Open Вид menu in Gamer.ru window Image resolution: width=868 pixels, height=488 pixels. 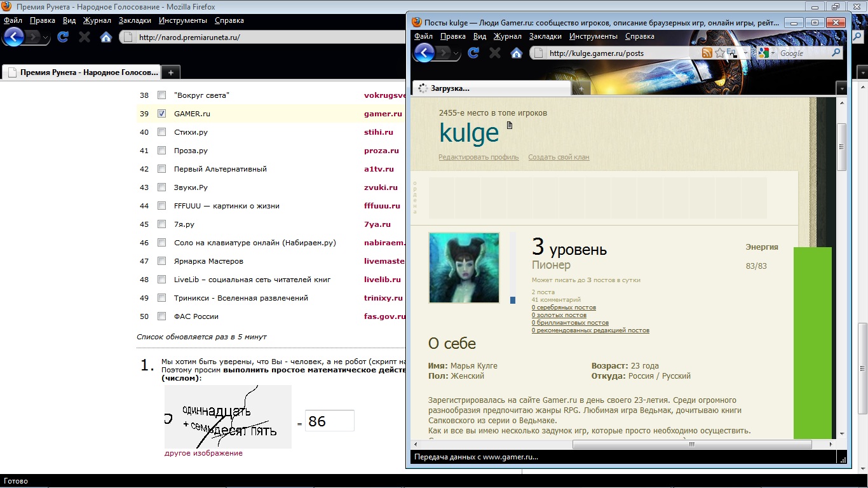point(480,36)
